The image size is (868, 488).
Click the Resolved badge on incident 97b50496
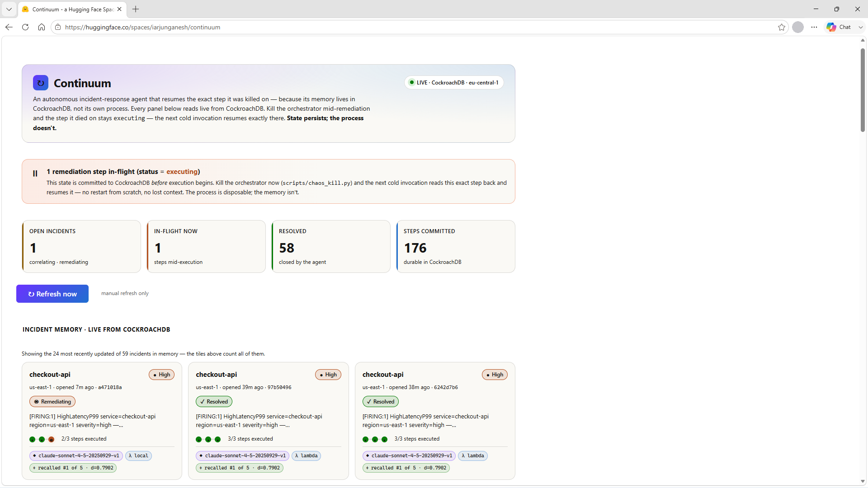tap(214, 402)
